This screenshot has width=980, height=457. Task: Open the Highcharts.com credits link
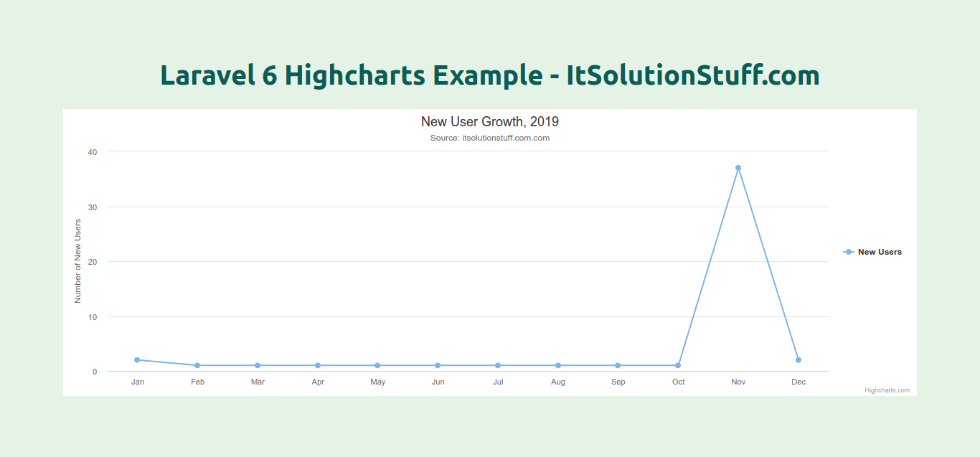tap(887, 390)
